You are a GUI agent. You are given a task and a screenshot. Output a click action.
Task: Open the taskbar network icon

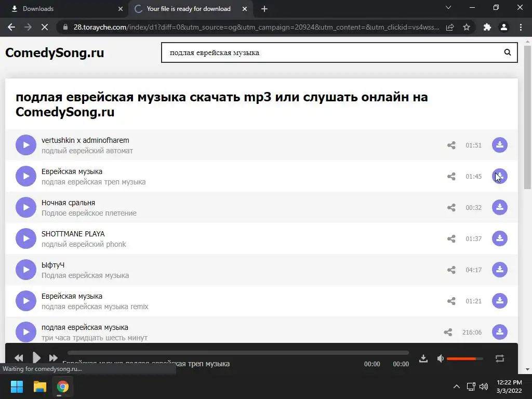pyautogui.click(x=471, y=387)
